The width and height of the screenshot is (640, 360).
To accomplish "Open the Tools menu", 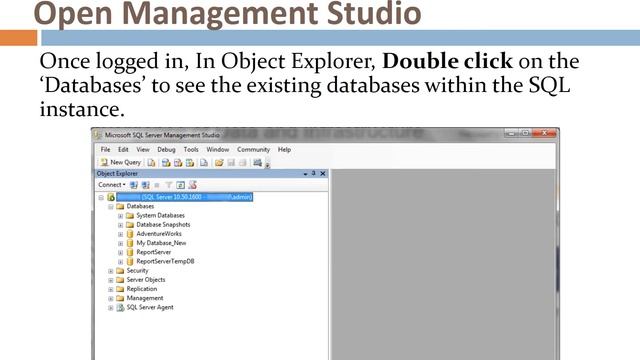I will [x=191, y=149].
